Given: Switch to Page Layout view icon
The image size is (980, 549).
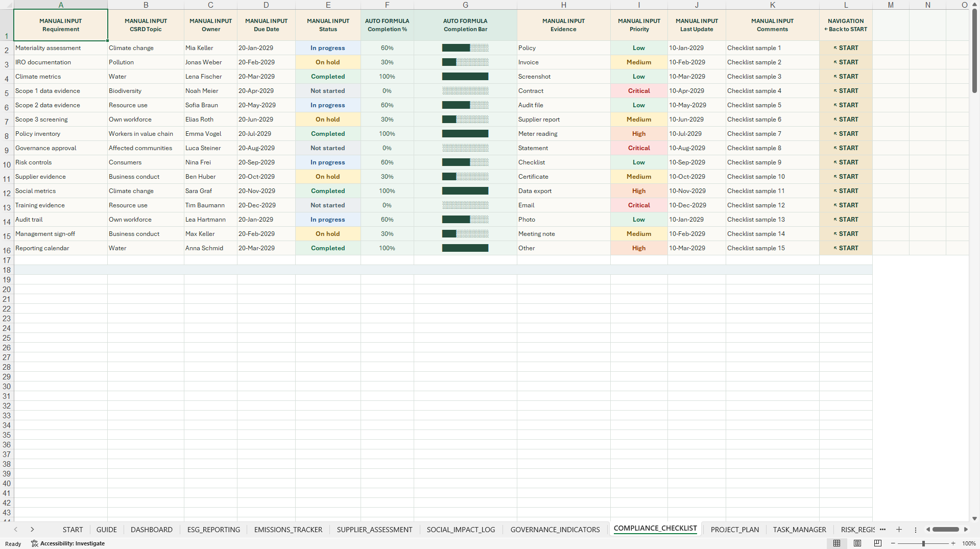Looking at the screenshot, I should [x=857, y=543].
